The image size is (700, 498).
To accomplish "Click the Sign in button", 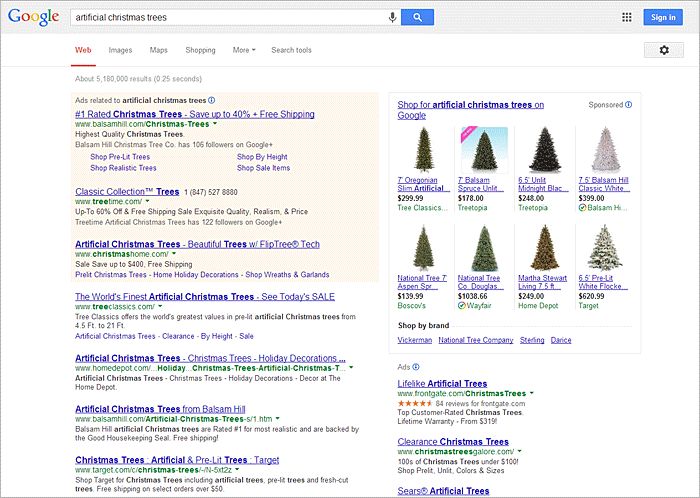I will click(x=664, y=17).
